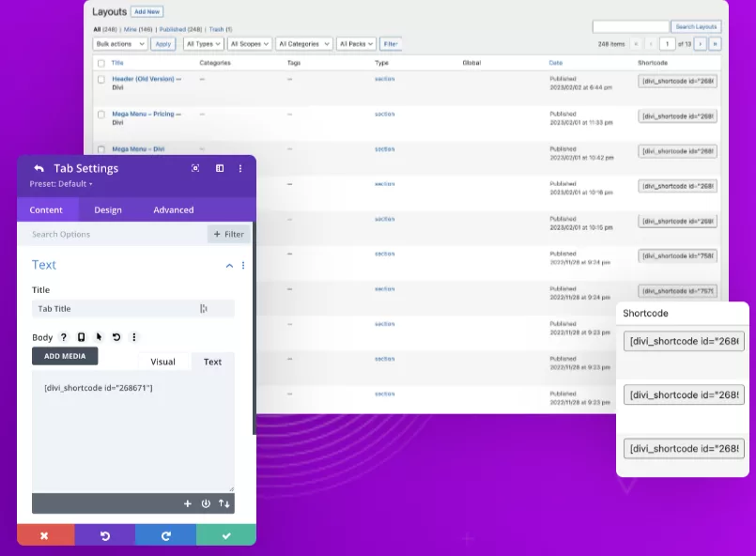Sort layouts by Title column
Image resolution: width=756 pixels, height=556 pixels.
click(117, 63)
